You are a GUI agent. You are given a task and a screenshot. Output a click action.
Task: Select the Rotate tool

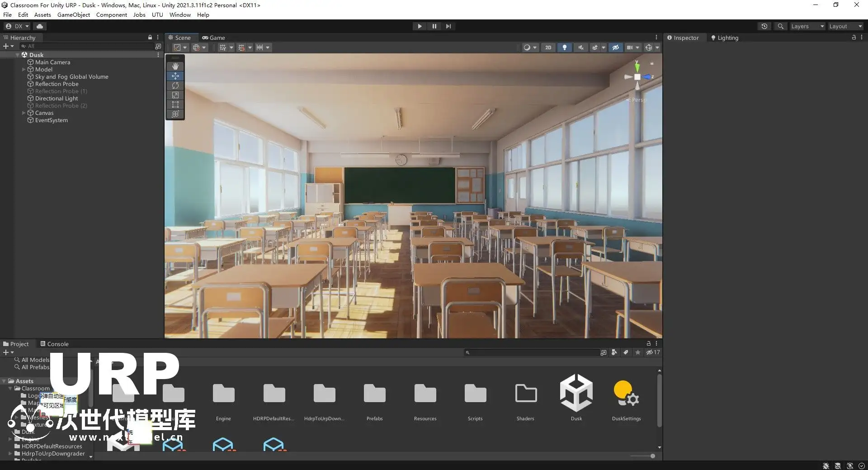pyautogui.click(x=175, y=85)
